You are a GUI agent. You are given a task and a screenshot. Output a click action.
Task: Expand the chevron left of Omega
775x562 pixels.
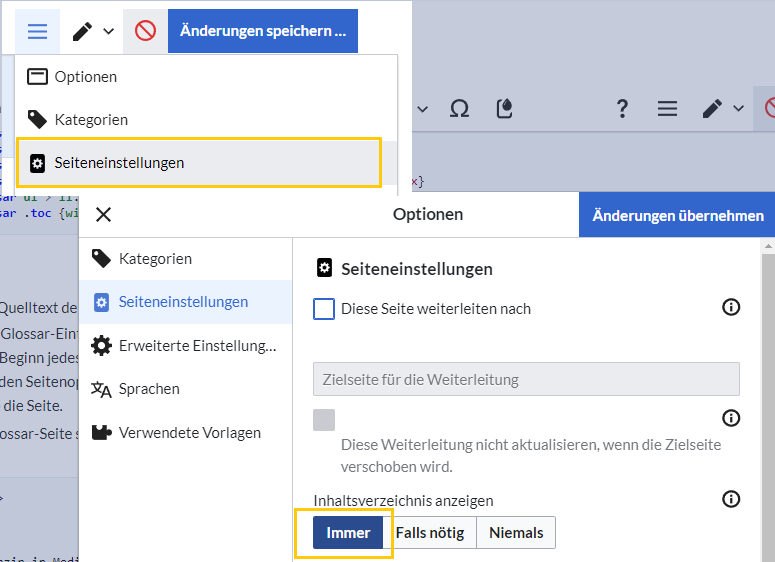pos(423,108)
